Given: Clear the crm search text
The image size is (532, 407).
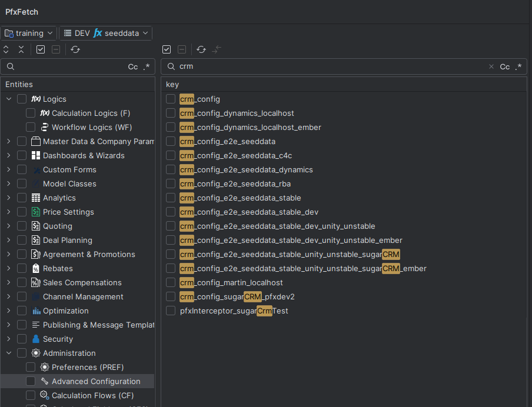Looking at the screenshot, I should pos(491,67).
